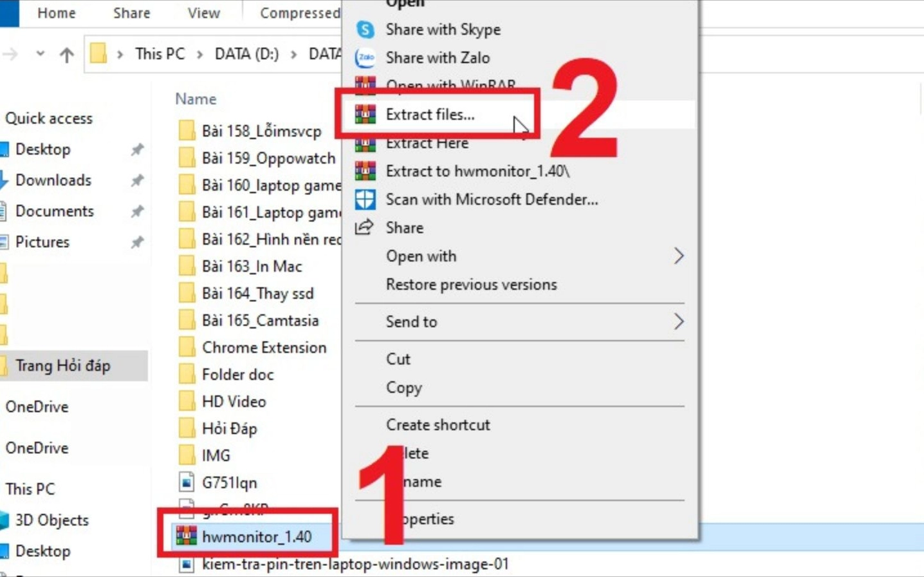Select the WinRAR Extract files icon
This screenshot has width=924, height=577.
tap(365, 115)
